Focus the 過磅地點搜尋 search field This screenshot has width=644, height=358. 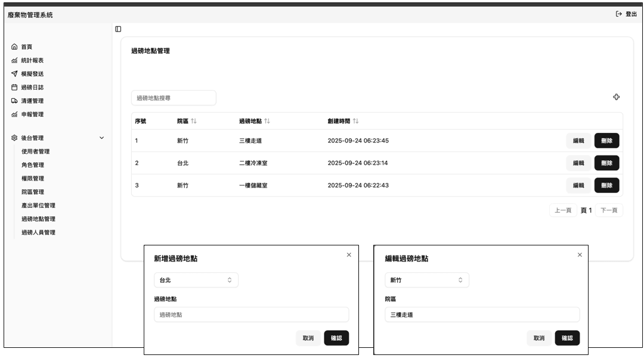[x=174, y=98]
